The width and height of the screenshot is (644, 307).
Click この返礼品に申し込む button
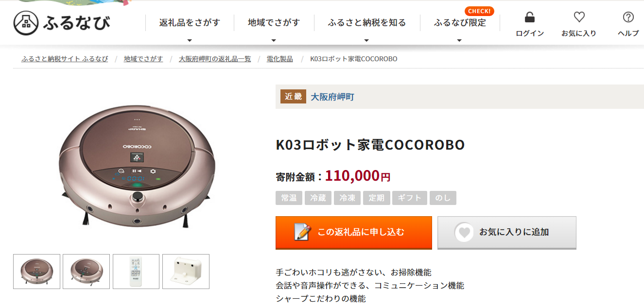tap(354, 232)
